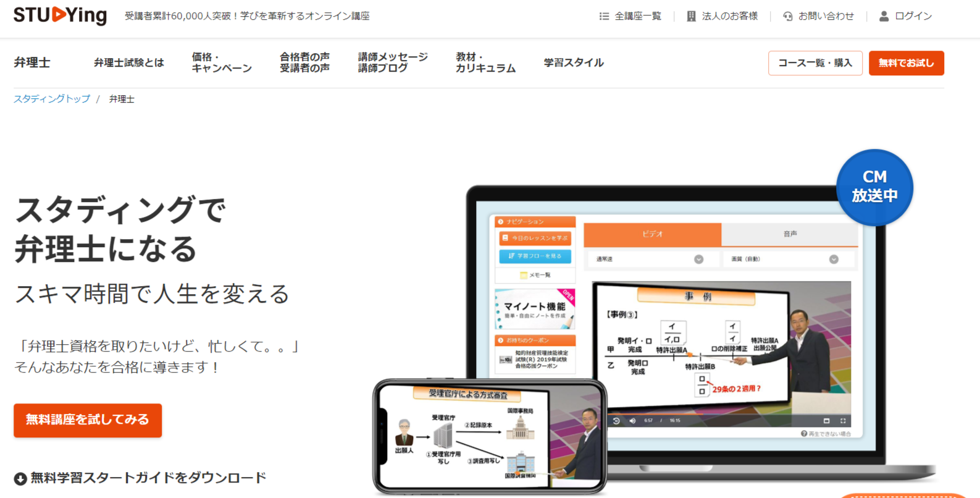Viewport: 980px width, 498px height.
Task: Click コース一覧・購入 button
Action: 815,63
